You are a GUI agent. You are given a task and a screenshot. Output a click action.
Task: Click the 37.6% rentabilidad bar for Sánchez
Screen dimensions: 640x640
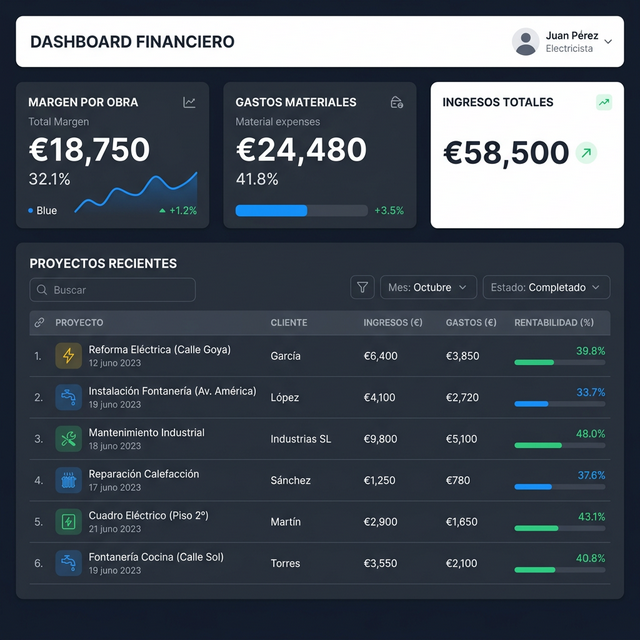[x=560, y=487]
